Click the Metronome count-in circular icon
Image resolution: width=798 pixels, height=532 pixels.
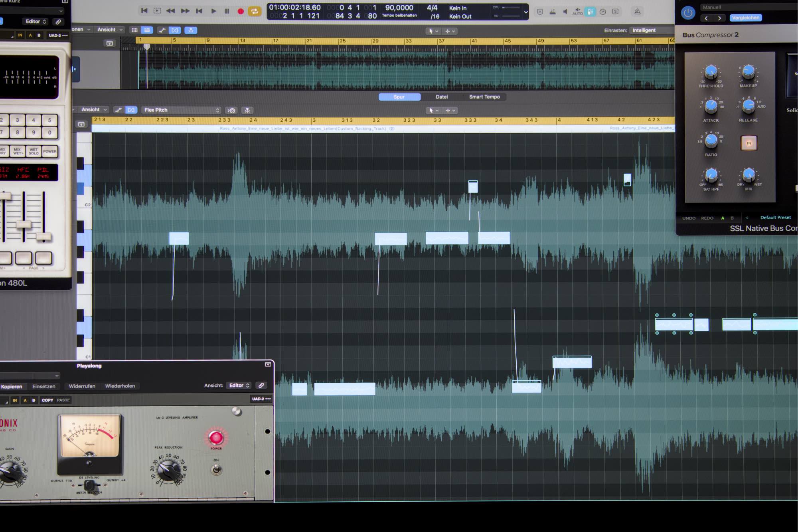coord(603,12)
